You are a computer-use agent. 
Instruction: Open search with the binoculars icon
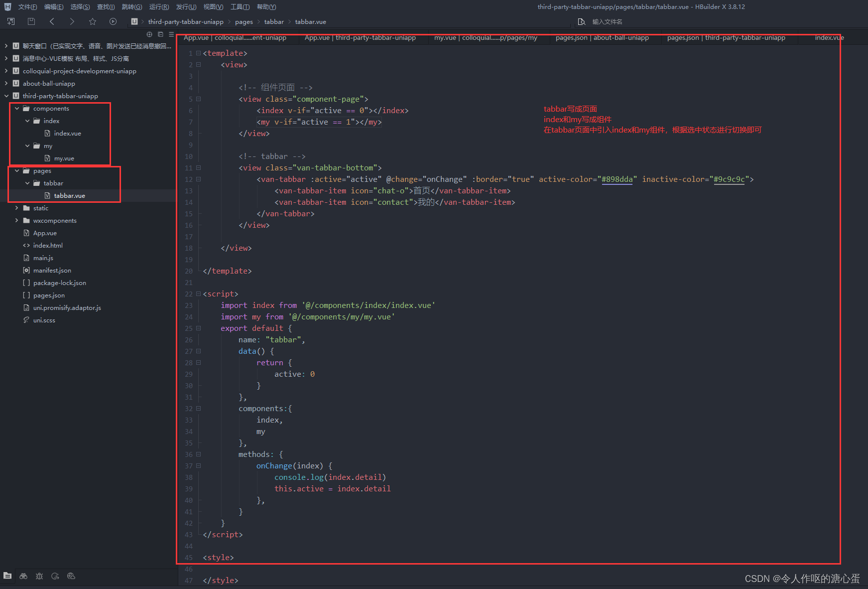(23, 576)
